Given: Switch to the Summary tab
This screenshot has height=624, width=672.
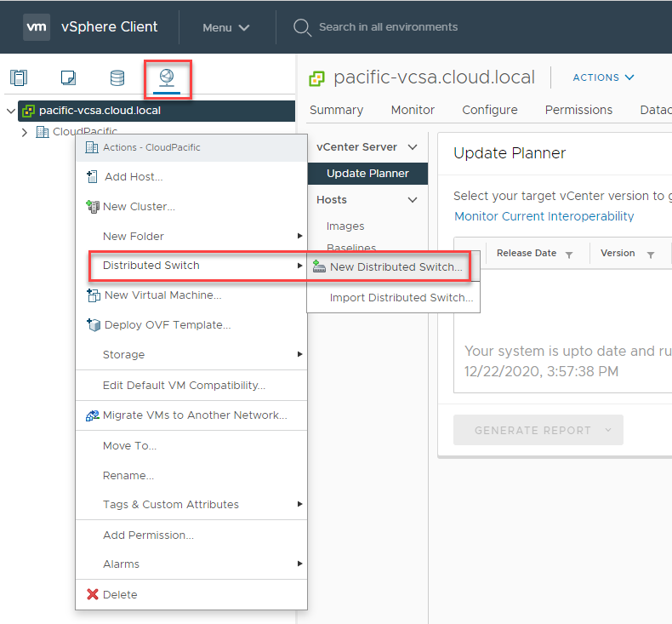Looking at the screenshot, I should tap(337, 110).
